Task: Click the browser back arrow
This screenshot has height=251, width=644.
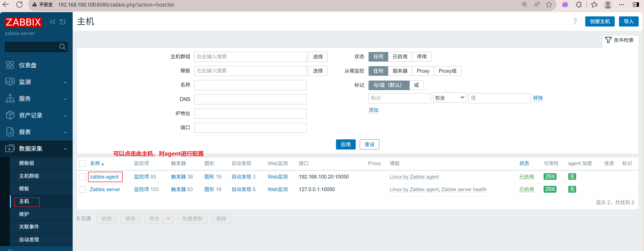Action: (x=6, y=5)
